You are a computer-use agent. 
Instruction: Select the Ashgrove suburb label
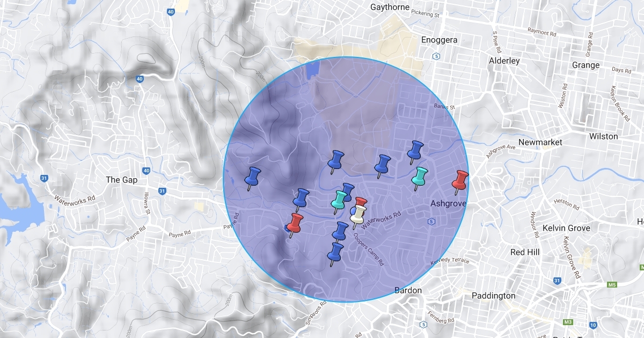[x=448, y=203]
